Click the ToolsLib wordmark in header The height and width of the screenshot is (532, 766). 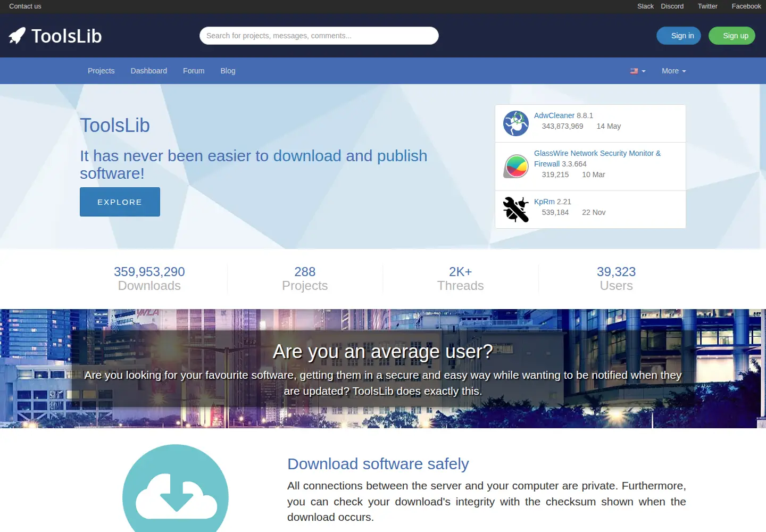(x=66, y=36)
